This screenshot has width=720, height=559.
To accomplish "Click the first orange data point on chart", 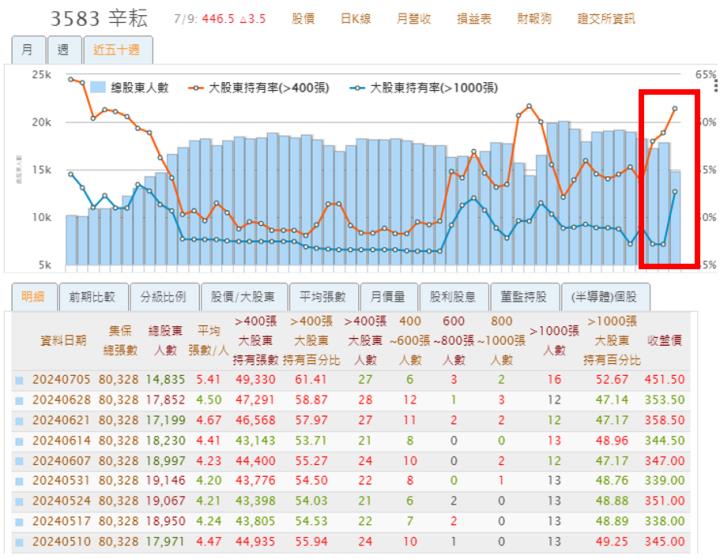I will click(x=71, y=79).
